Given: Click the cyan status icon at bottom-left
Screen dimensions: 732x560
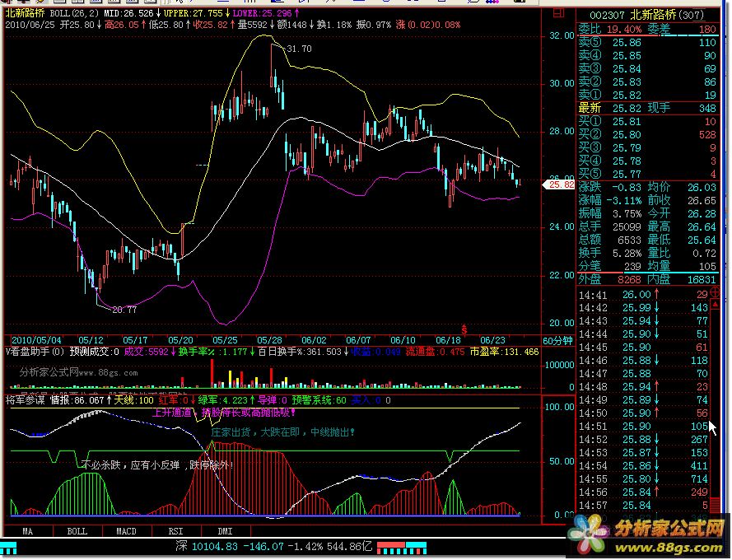Looking at the screenshot, I should pyautogui.click(x=10, y=547).
